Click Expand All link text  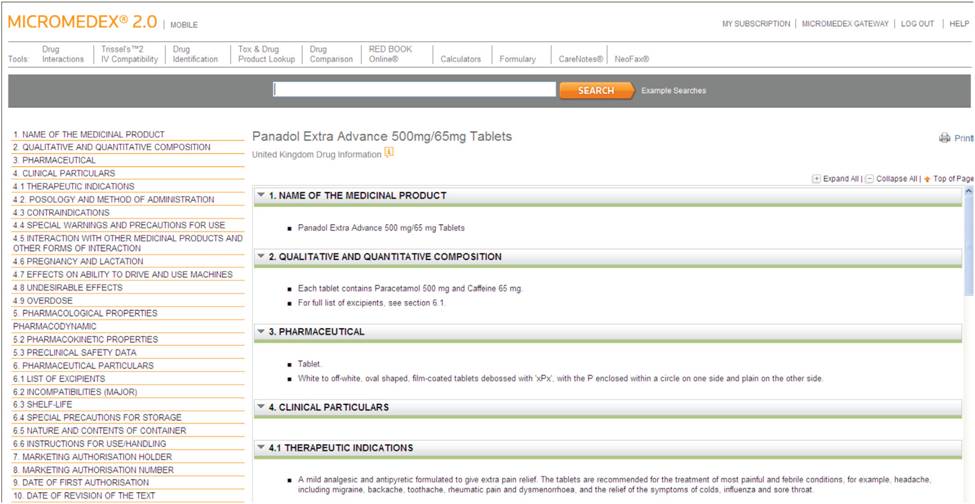[x=841, y=179]
